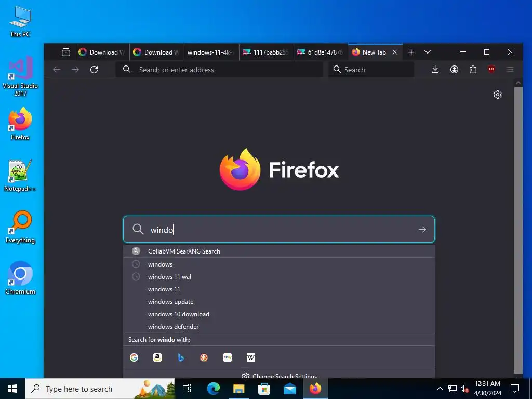Show hidden system tray icons chevron
Screen dimensions: 532x399
point(440,389)
